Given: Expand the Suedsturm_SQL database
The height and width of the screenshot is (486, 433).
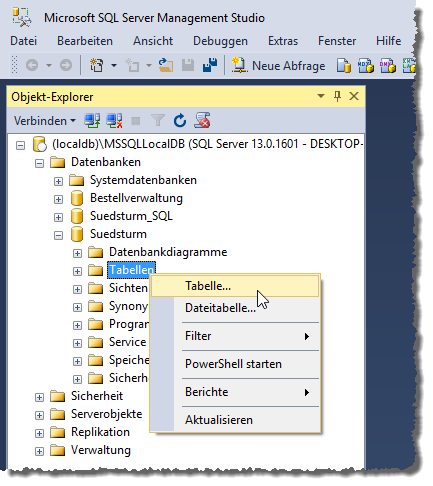Looking at the screenshot, I should (58, 217).
